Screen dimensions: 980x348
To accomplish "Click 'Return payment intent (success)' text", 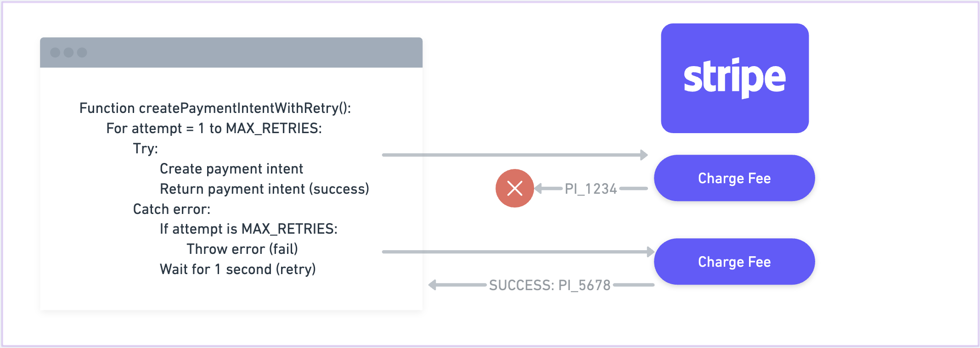I will tap(265, 189).
